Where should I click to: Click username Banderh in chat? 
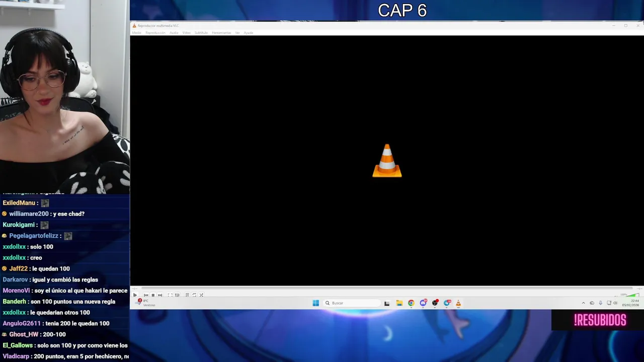14,302
